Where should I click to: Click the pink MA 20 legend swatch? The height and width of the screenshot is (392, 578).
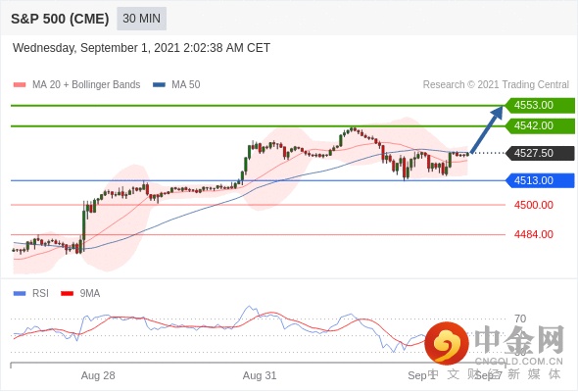point(20,85)
